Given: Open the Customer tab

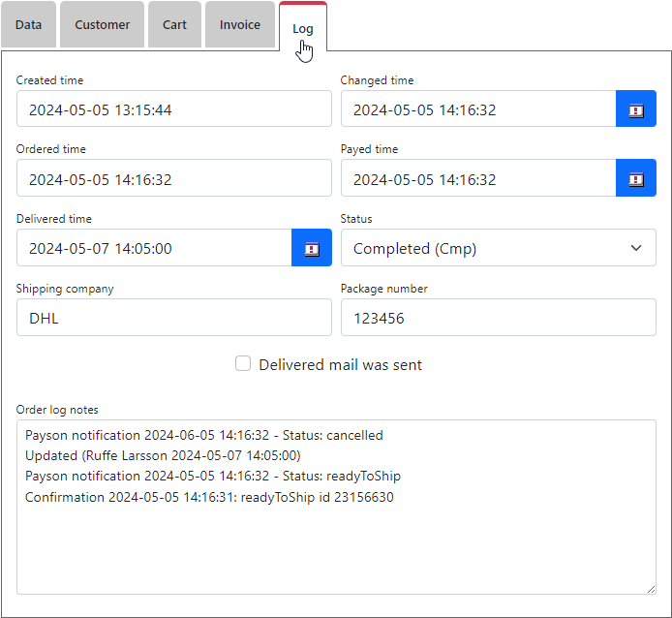Looking at the screenshot, I should [102, 25].
